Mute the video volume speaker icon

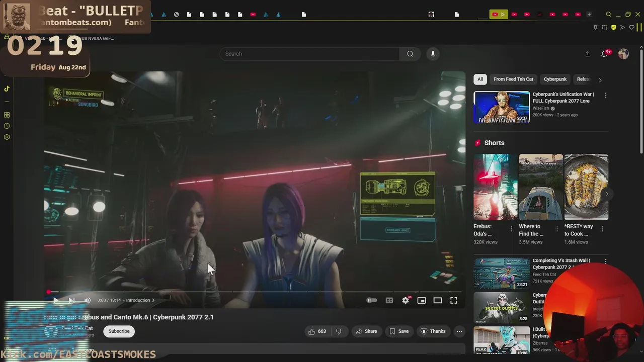(87, 300)
